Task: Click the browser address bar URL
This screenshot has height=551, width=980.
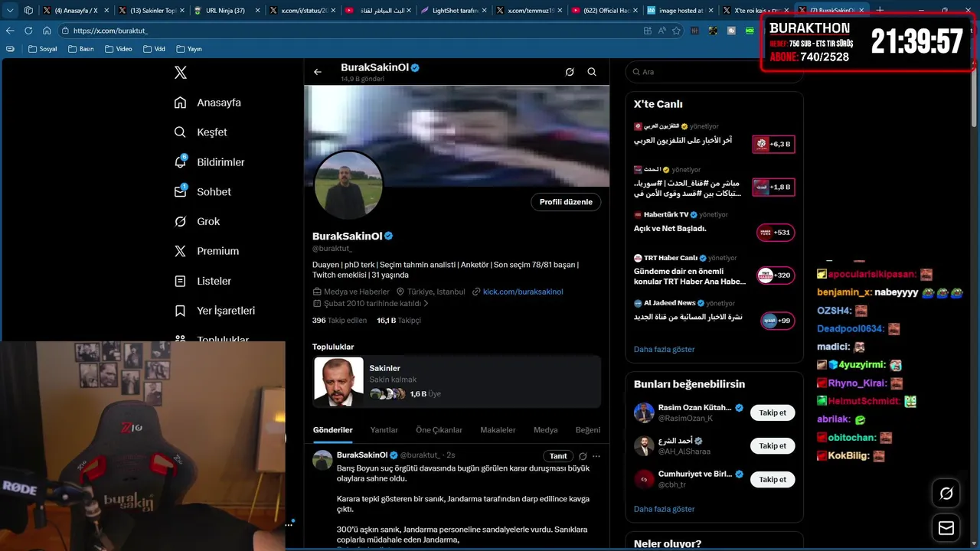Action: coord(111,31)
